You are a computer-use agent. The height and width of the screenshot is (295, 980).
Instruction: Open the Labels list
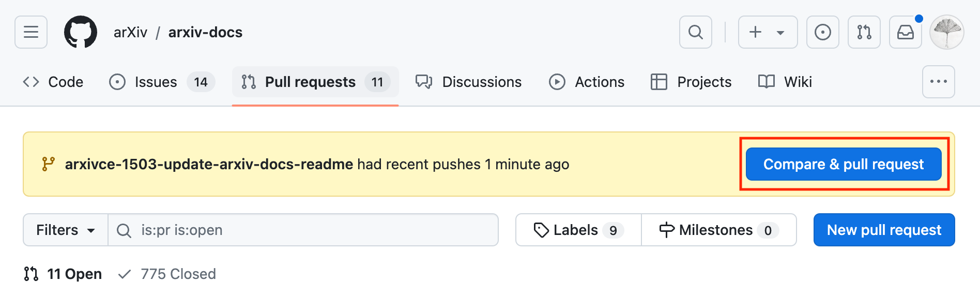click(578, 230)
